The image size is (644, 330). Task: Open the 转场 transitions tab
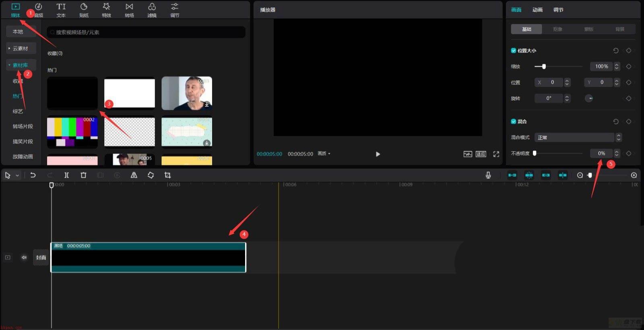(x=129, y=10)
